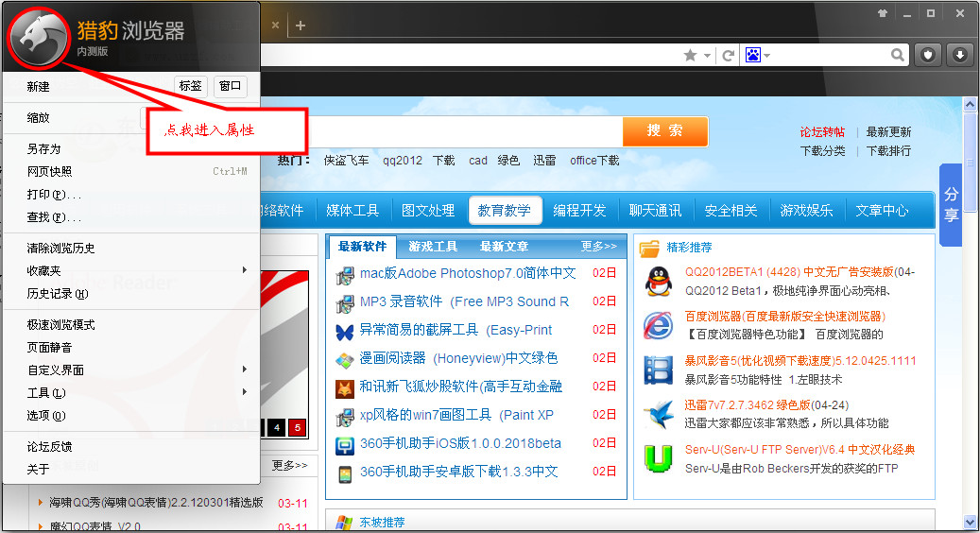Click the QQ penguin icon

659,282
